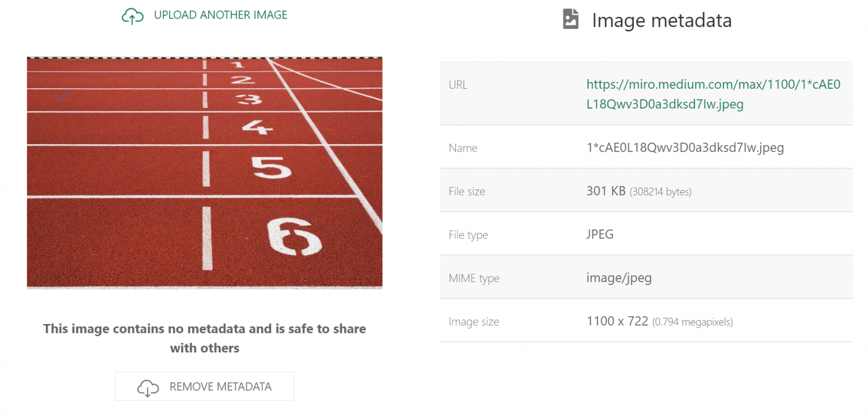
Task: Click the File size row
Action: (x=646, y=191)
